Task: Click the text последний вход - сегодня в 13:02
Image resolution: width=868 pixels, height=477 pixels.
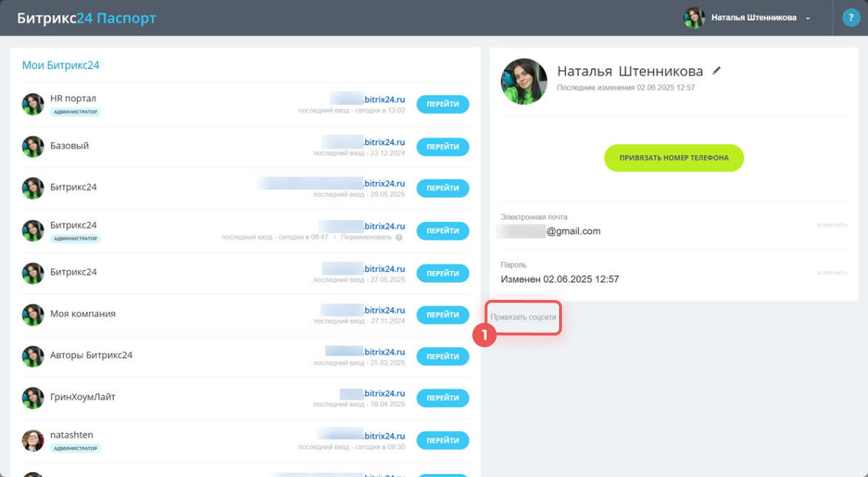Action: (352, 110)
